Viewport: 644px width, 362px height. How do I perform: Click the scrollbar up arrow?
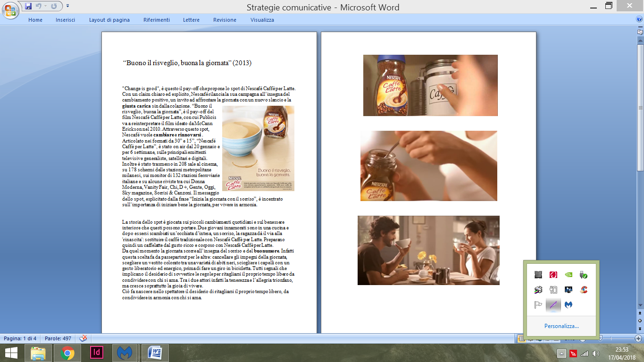[x=640, y=41]
